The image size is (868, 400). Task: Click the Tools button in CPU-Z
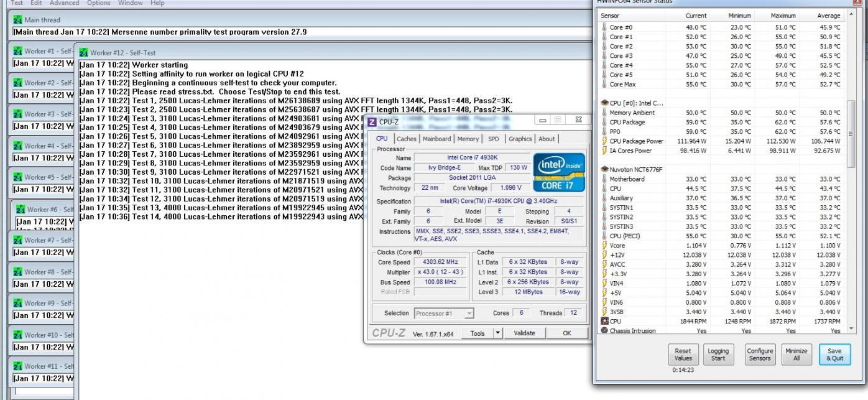click(x=478, y=333)
